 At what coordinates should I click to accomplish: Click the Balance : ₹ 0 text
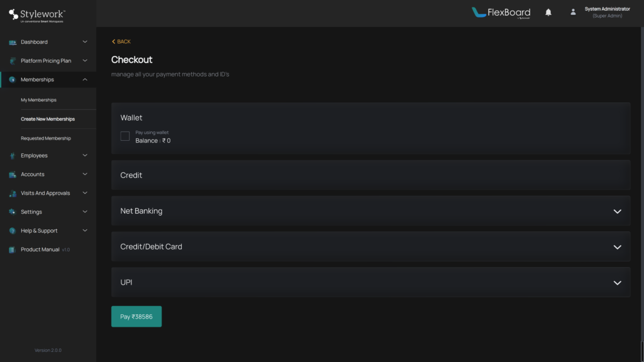coord(153,140)
